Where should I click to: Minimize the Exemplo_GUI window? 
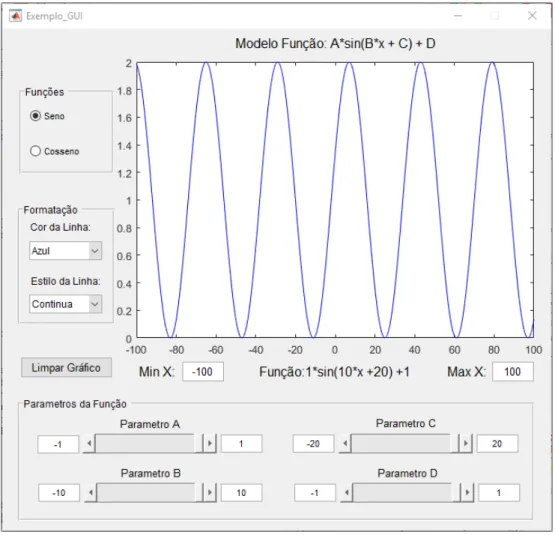[x=458, y=16]
